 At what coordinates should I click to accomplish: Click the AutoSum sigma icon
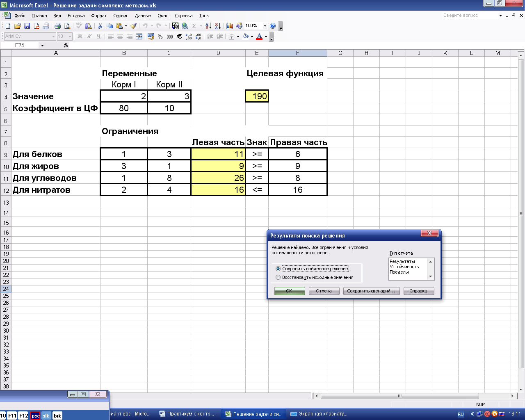coord(194,26)
